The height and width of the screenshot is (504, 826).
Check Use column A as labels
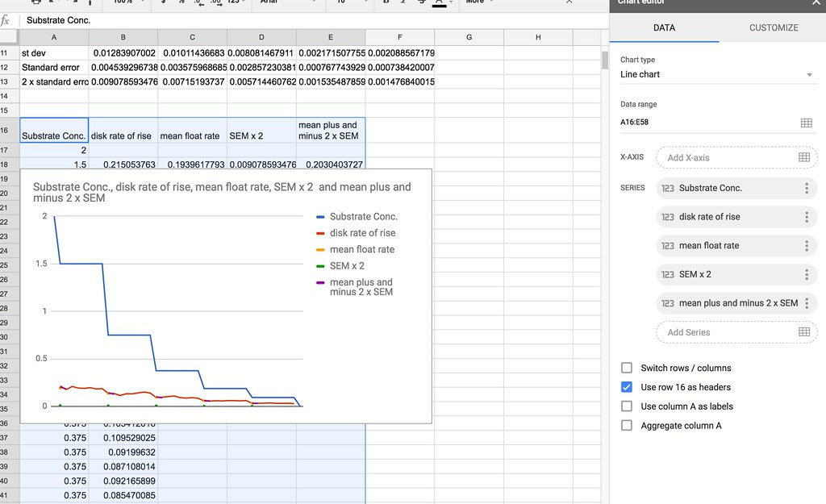[x=627, y=406]
